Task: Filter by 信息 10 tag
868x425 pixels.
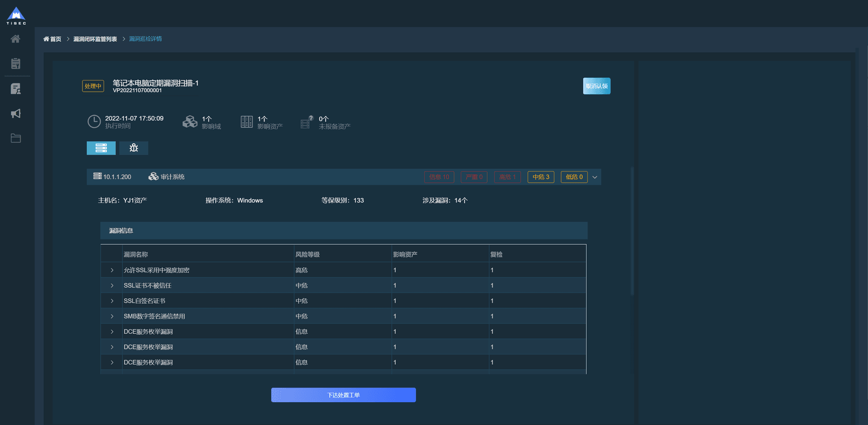Action: pos(439,177)
